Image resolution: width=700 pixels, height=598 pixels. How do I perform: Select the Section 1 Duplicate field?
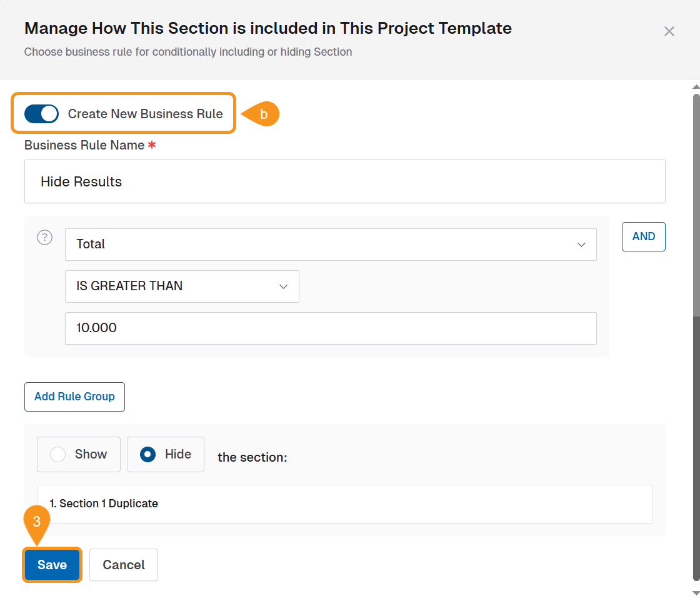point(344,504)
